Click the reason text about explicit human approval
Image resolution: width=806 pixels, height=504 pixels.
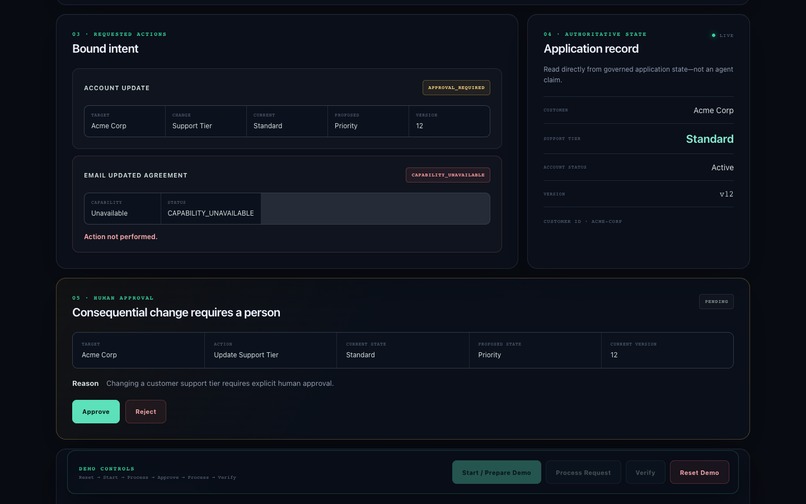(220, 384)
